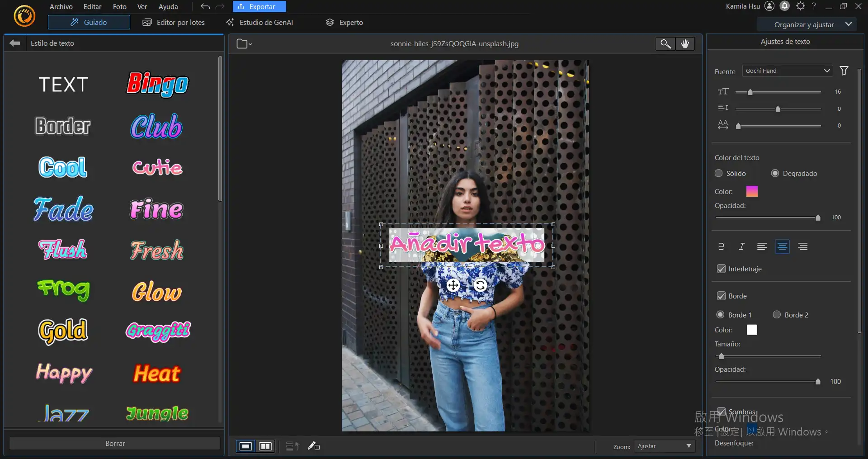Click the Exportar button

click(259, 7)
